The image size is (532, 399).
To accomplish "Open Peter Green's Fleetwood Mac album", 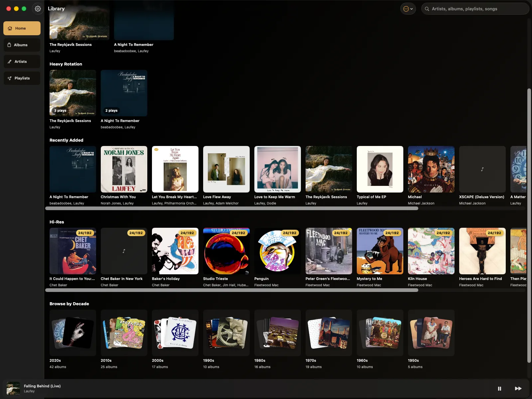I will tap(329, 251).
